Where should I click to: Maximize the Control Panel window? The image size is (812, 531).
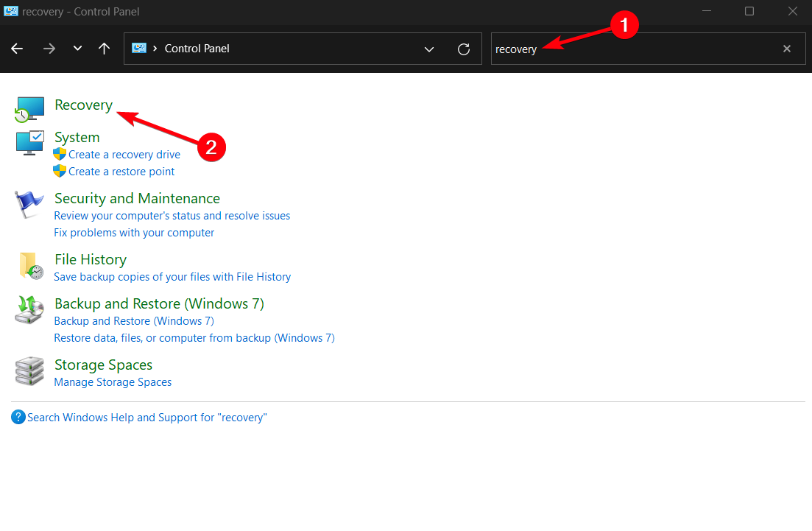click(749, 11)
